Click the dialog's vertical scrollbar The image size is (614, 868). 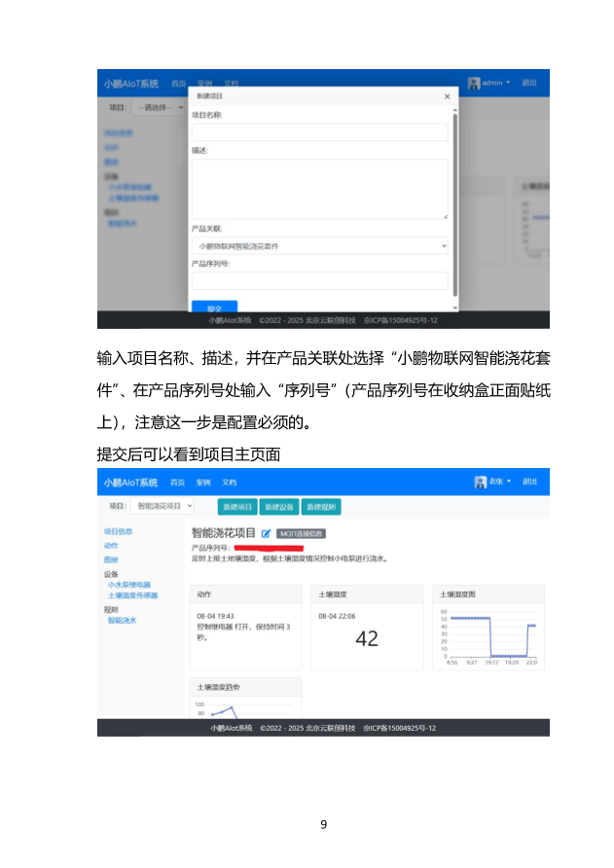455,195
